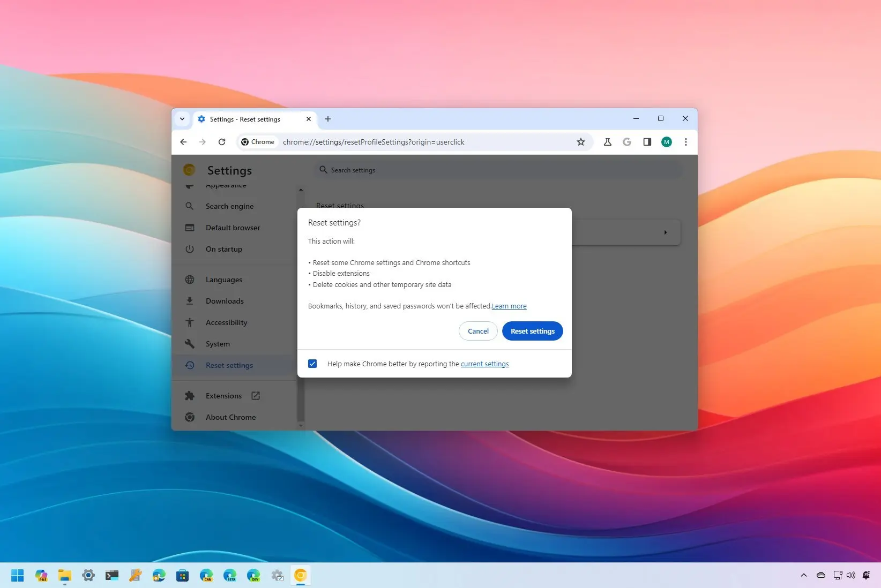Click the Downloads arrow icon

[x=190, y=301]
